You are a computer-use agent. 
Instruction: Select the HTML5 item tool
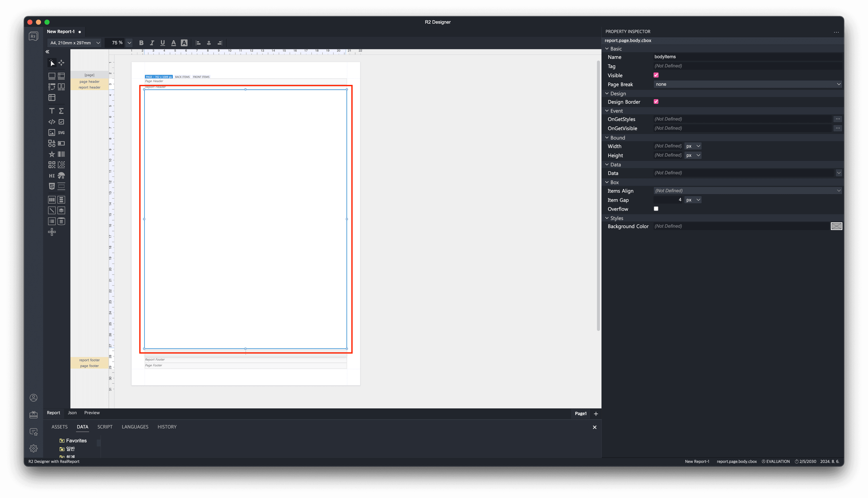52,186
